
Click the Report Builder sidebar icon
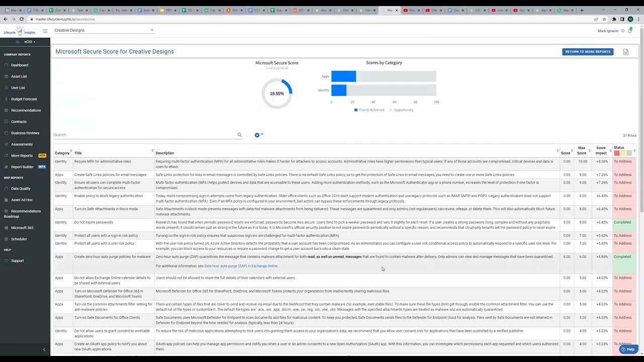(6, 167)
